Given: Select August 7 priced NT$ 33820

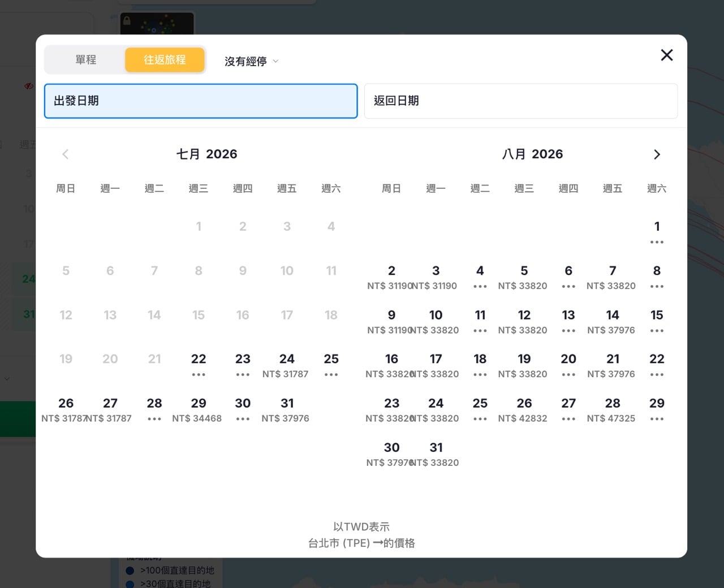Looking at the screenshot, I should click(x=613, y=277).
